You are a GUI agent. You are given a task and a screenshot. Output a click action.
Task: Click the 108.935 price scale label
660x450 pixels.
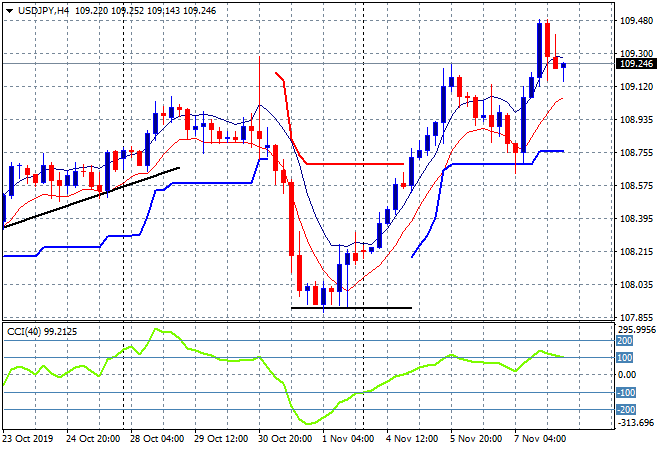(x=636, y=120)
